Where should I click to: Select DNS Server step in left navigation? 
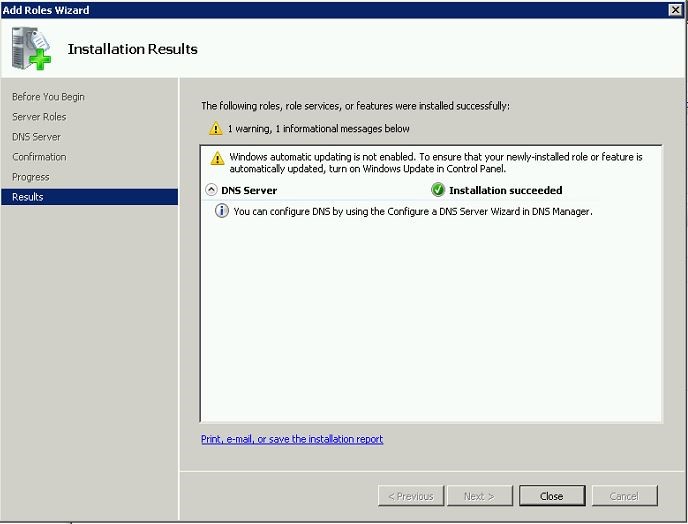pos(36,137)
